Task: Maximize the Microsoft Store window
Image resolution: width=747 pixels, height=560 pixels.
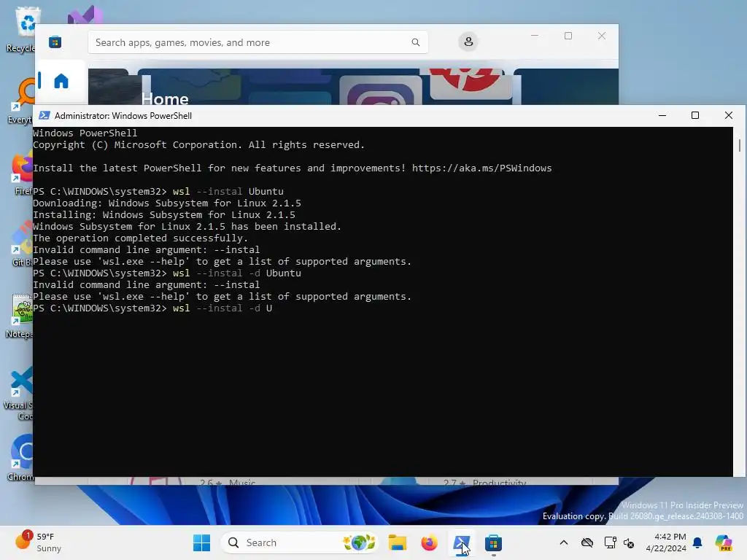Action: click(568, 36)
